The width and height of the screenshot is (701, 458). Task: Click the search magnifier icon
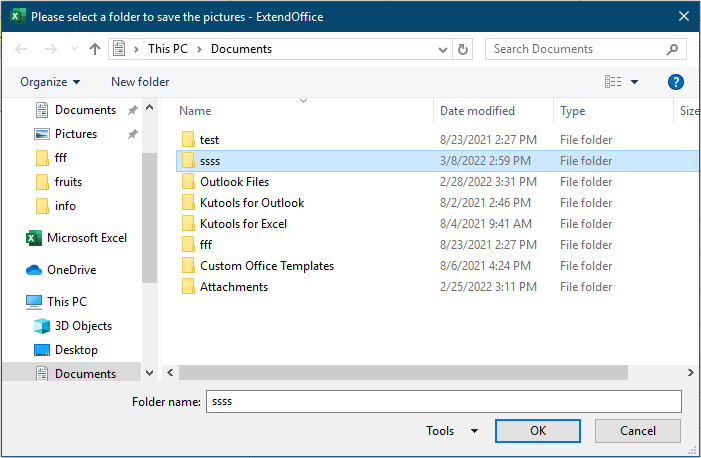pos(672,49)
